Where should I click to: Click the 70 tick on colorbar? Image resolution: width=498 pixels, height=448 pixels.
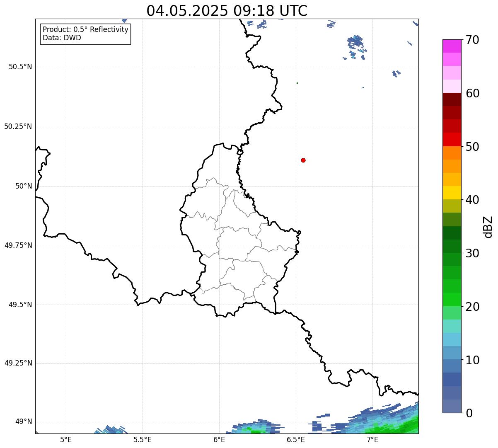pos(472,40)
